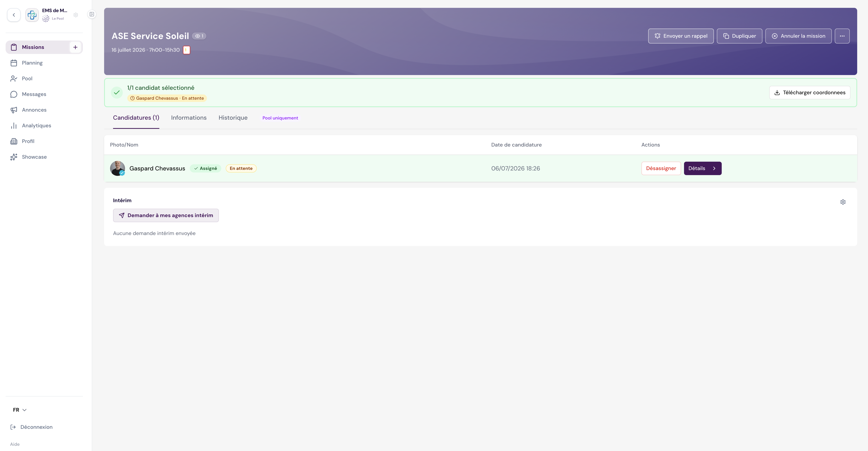Open the EMS de M... organization logo
Screen dimensions: 868x451
[32, 15]
